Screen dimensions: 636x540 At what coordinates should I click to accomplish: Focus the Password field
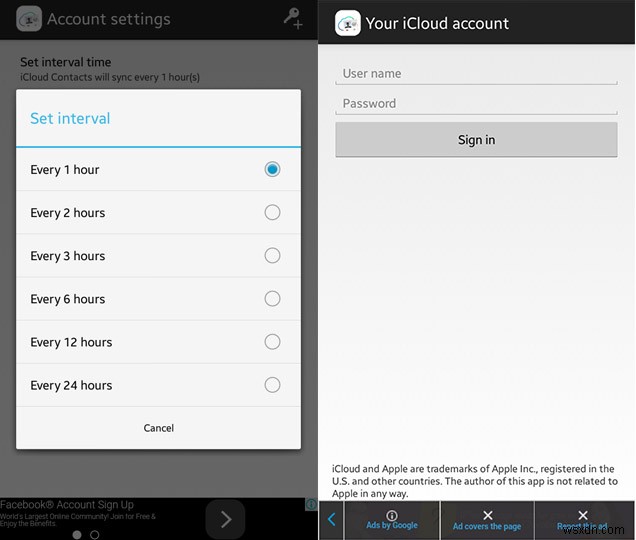476,104
